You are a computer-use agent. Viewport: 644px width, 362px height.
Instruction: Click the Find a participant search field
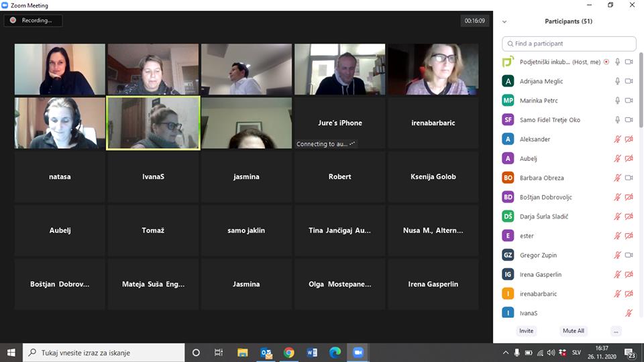[569, 44]
